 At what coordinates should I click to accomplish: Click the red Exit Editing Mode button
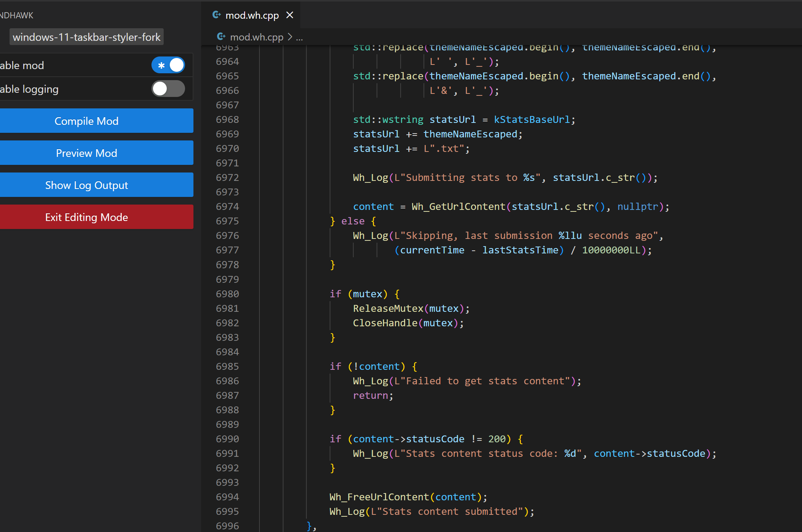(87, 217)
